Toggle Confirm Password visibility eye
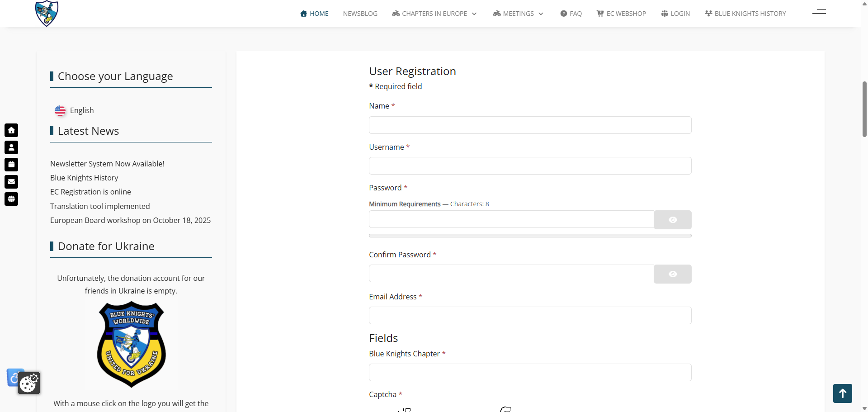 [672, 274]
